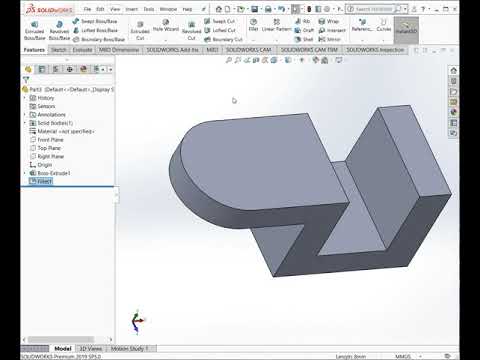Viewport: 480px width, 360px height.
Task: Click the Save icon in title toolbar
Action: (x=254, y=9)
